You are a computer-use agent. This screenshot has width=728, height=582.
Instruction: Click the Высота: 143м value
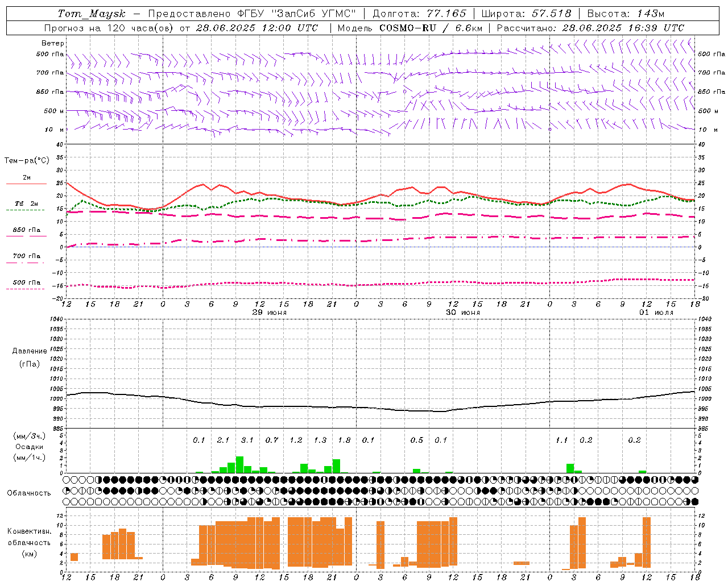(626, 14)
